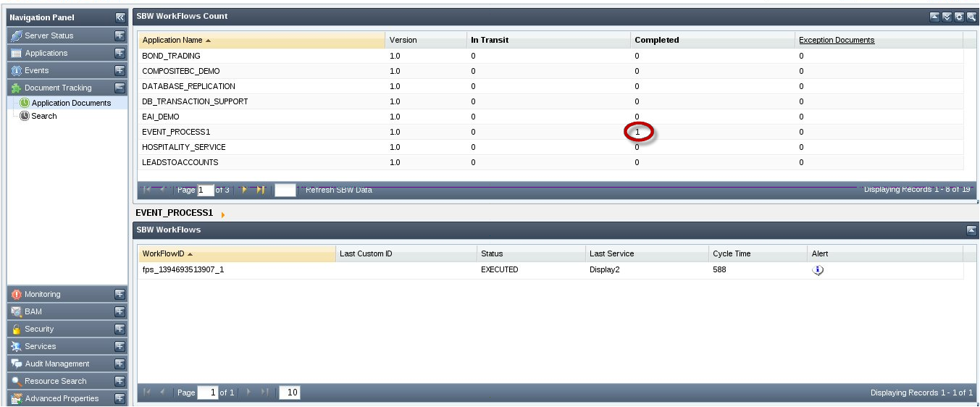Click Refresh SBW Data button
This screenshot has width=980, height=407.
pyautogui.click(x=338, y=190)
